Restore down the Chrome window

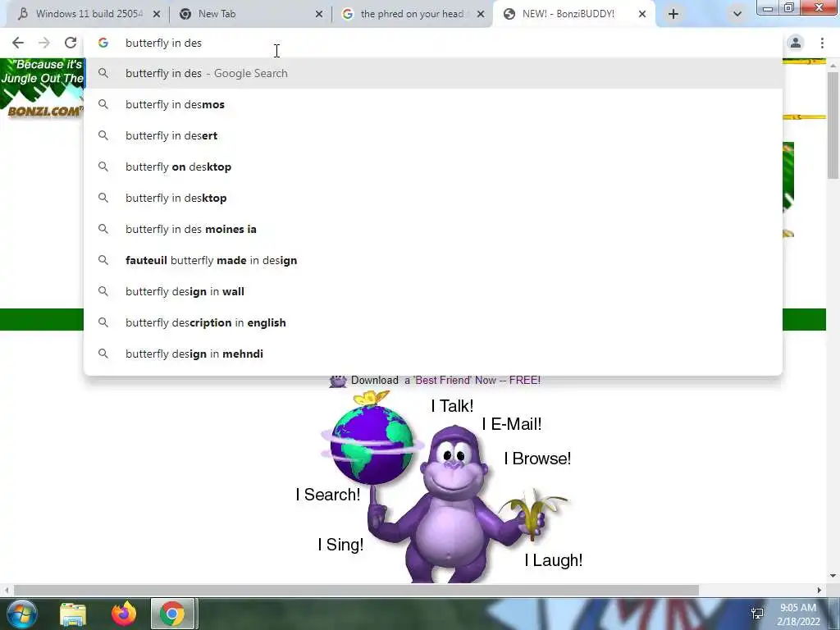[789, 7]
